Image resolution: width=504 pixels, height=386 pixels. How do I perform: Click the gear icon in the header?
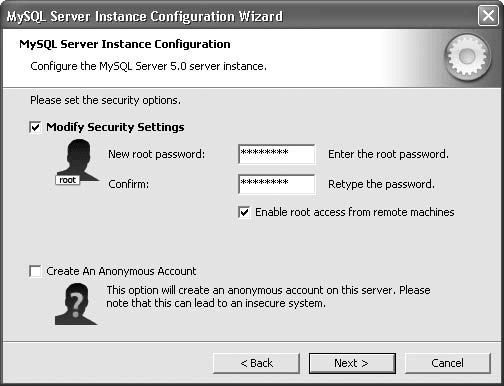[467, 57]
